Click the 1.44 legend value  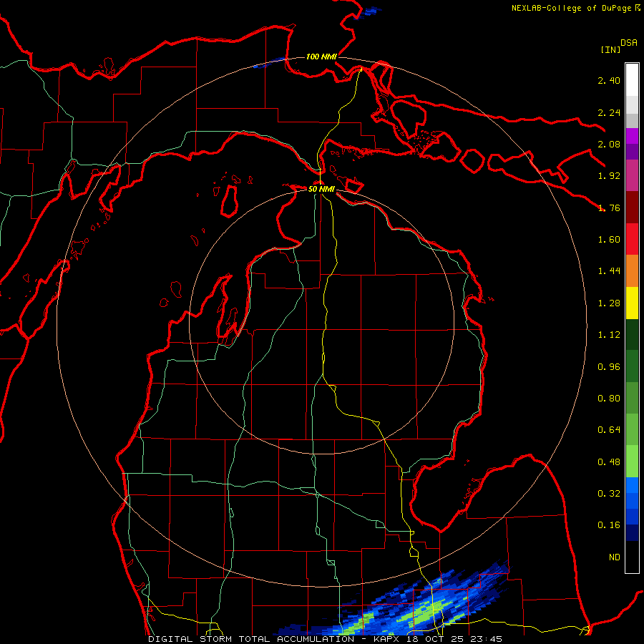click(609, 271)
